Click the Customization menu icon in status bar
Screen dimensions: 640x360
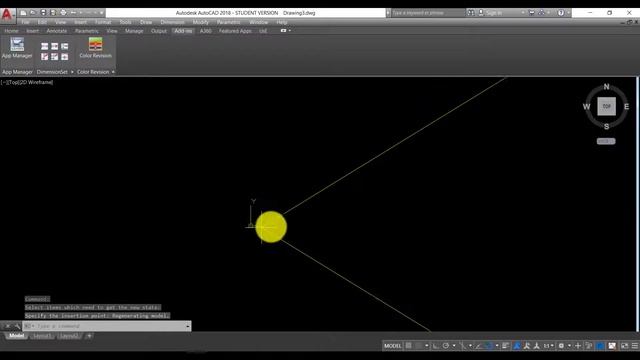[635, 346]
